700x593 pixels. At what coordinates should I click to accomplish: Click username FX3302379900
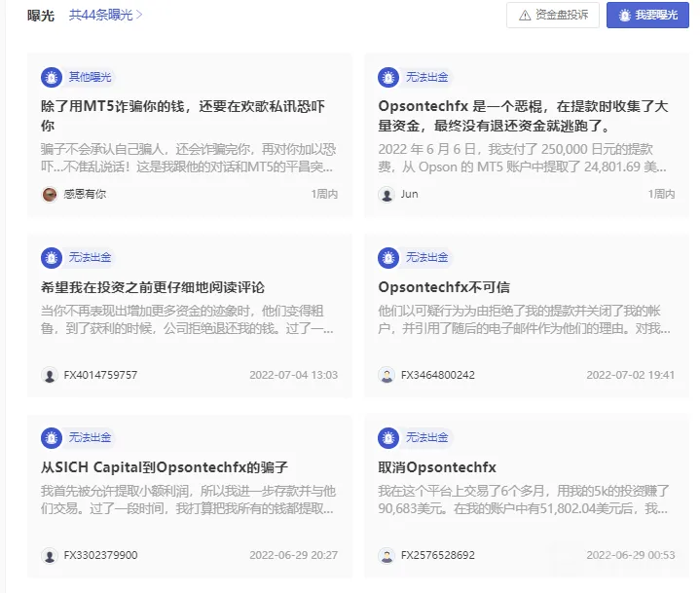click(100, 555)
